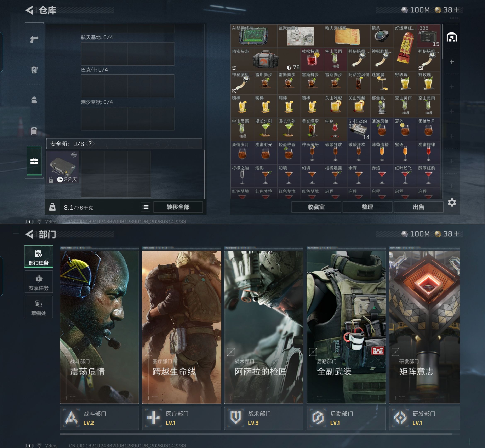This screenshot has width=485, height=448.
Task: Open the settings gear in warehouse
Action: coord(452,202)
